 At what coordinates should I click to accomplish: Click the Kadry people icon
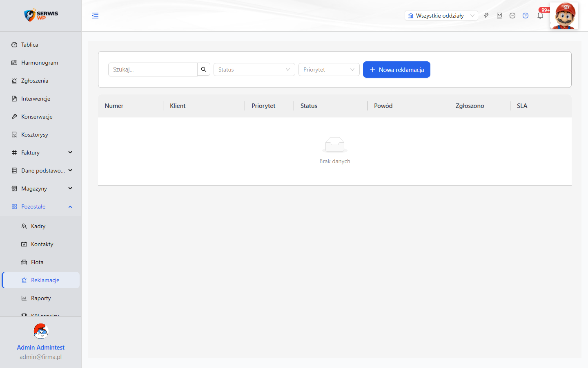[24, 226]
